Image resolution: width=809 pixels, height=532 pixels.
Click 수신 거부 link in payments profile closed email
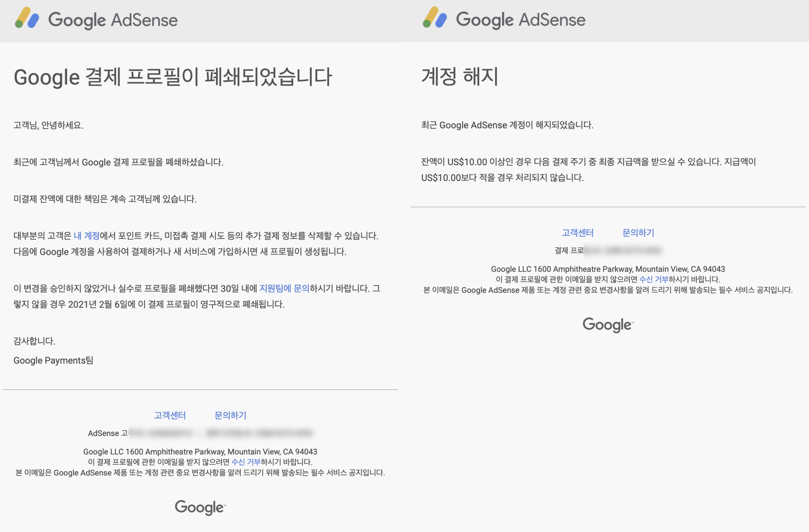click(x=246, y=462)
